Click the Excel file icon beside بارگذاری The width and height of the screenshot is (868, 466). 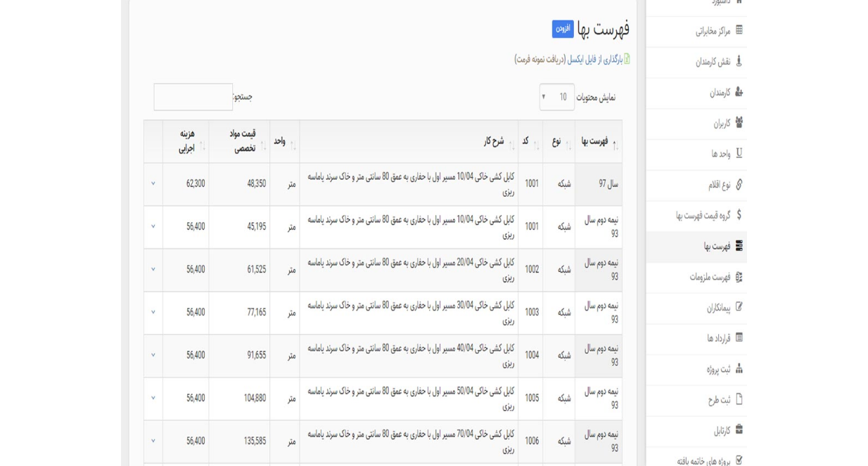click(x=627, y=59)
